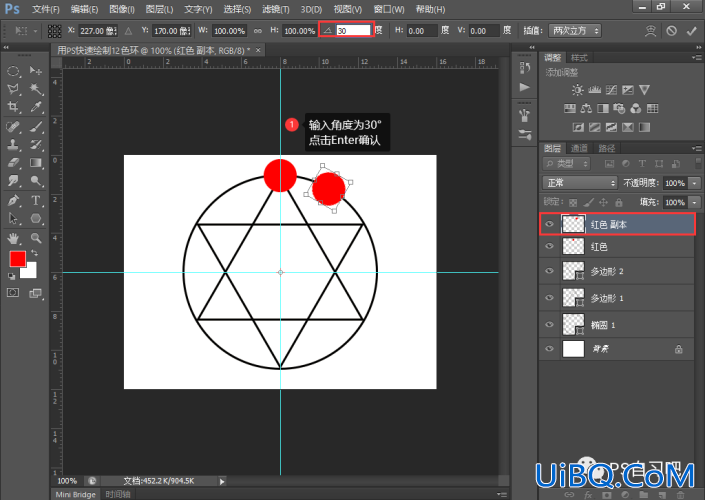Open the Layers panel menu
The height and width of the screenshot is (500, 705).
pyautogui.click(x=697, y=148)
